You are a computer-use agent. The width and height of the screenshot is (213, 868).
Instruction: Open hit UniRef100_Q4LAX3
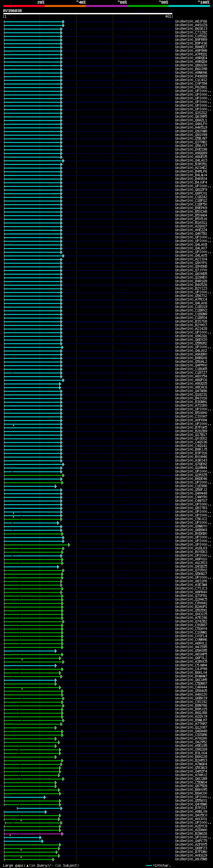tap(191, 160)
